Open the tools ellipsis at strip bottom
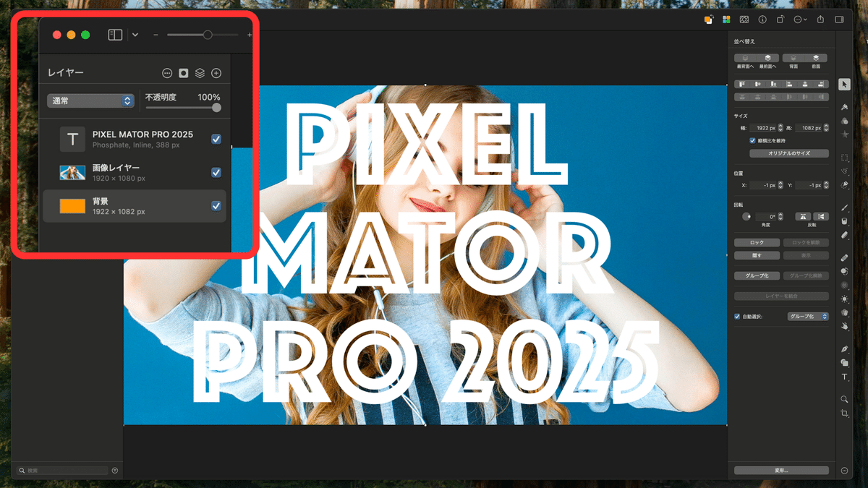 tap(844, 471)
